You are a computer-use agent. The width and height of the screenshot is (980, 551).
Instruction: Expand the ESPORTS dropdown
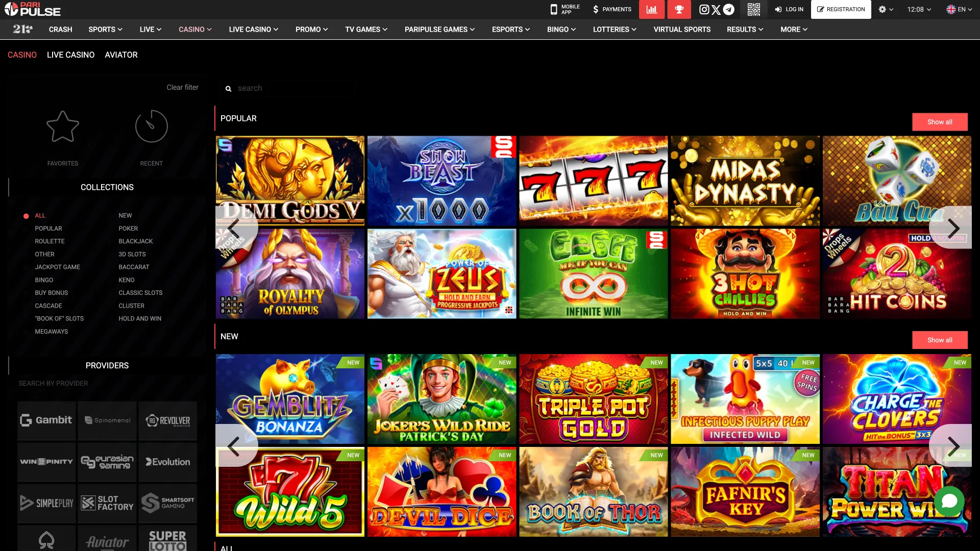(x=511, y=30)
